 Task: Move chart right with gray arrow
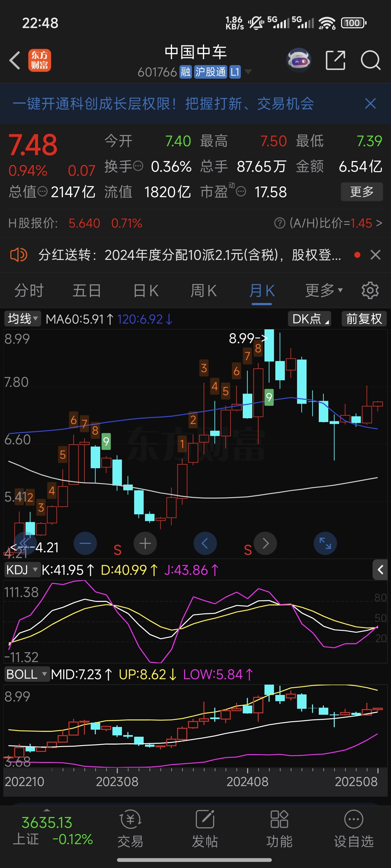point(265,543)
